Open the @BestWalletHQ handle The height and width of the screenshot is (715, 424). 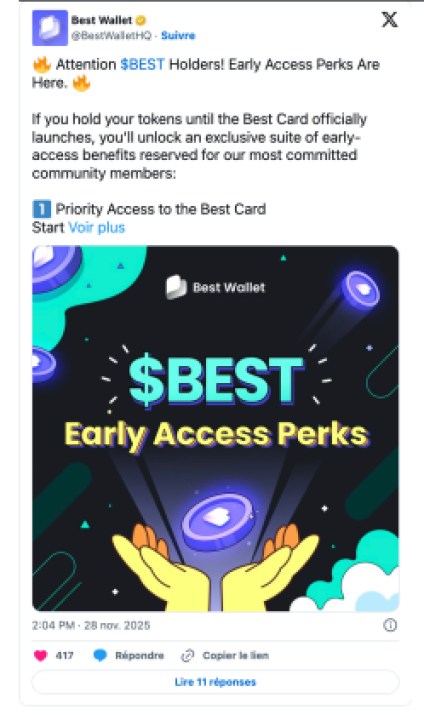coord(111,36)
